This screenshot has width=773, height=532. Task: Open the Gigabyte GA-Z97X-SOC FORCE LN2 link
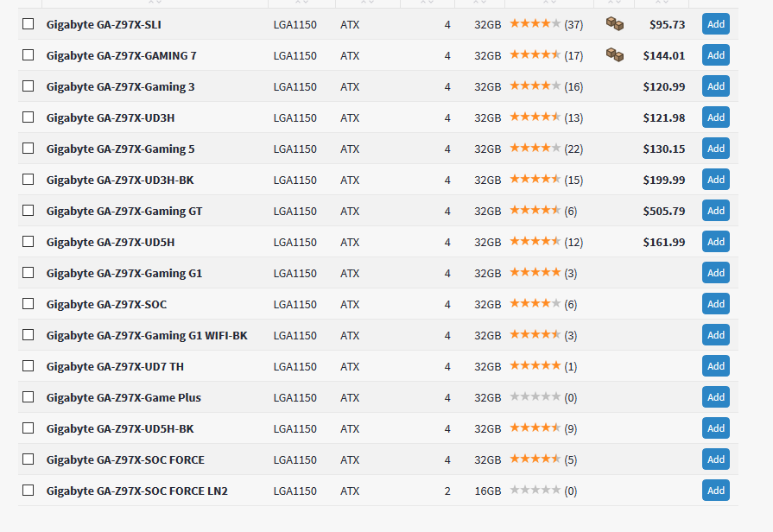click(137, 491)
